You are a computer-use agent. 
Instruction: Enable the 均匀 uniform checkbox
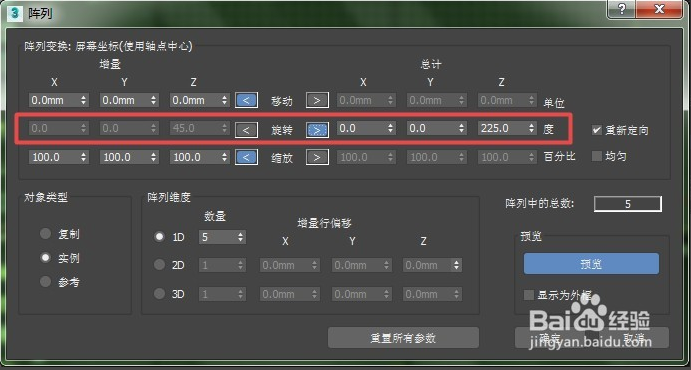[596, 156]
